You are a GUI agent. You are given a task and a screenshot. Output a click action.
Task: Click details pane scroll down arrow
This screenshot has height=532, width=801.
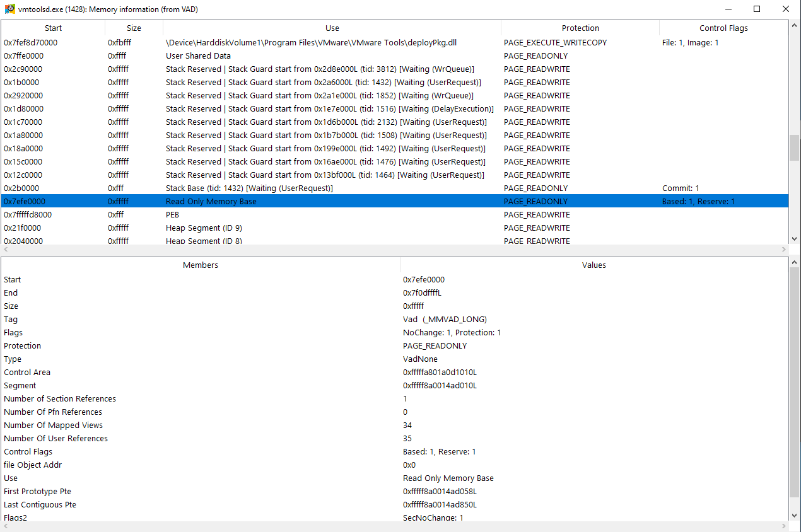click(x=794, y=516)
